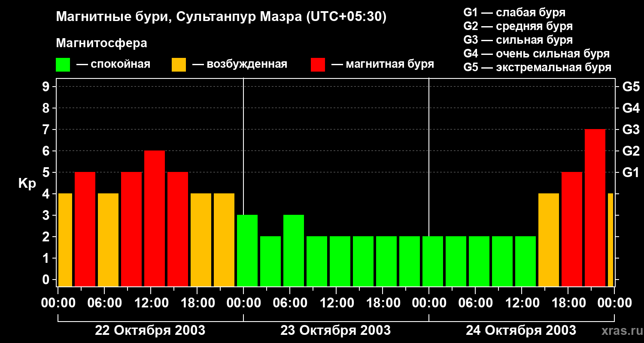Select the green bar crossing the 24 October midnight line
This screenshot has width=644, height=343.
tap(433, 262)
